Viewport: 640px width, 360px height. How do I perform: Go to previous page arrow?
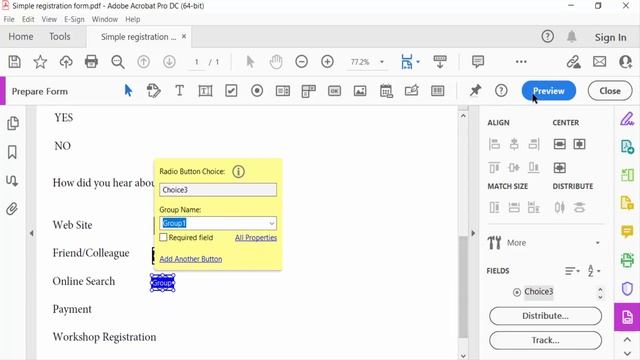(x=143, y=62)
